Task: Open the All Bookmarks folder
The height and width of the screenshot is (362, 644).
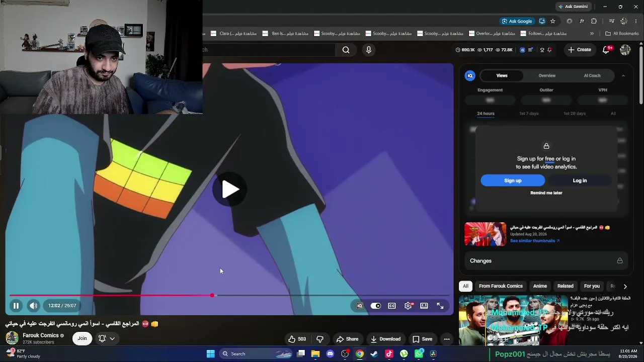Action: 622,34
